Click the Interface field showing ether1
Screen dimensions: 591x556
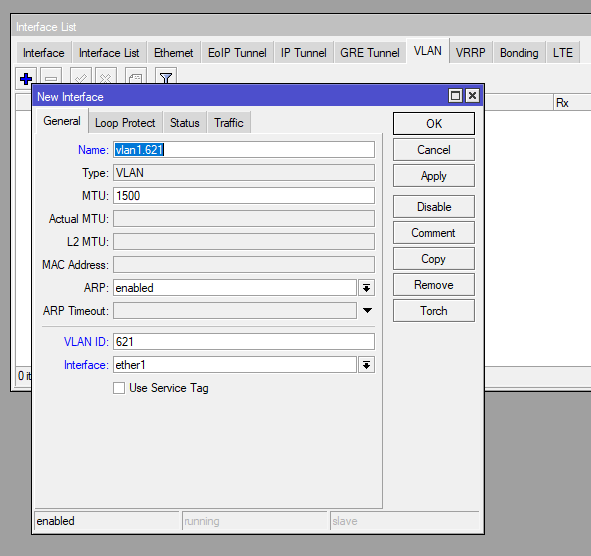(235, 365)
